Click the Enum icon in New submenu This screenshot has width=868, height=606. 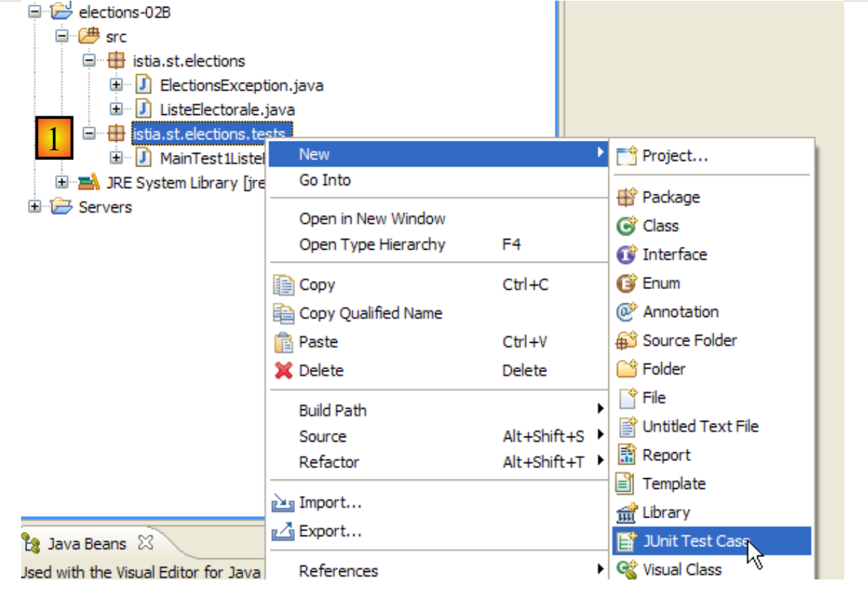625,284
